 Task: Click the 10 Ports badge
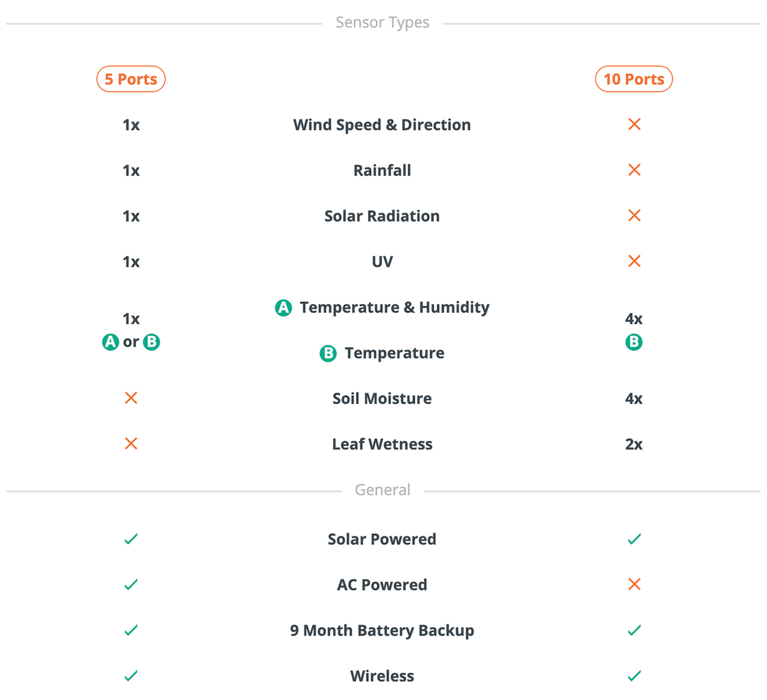pyautogui.click(x=633, y=79)
